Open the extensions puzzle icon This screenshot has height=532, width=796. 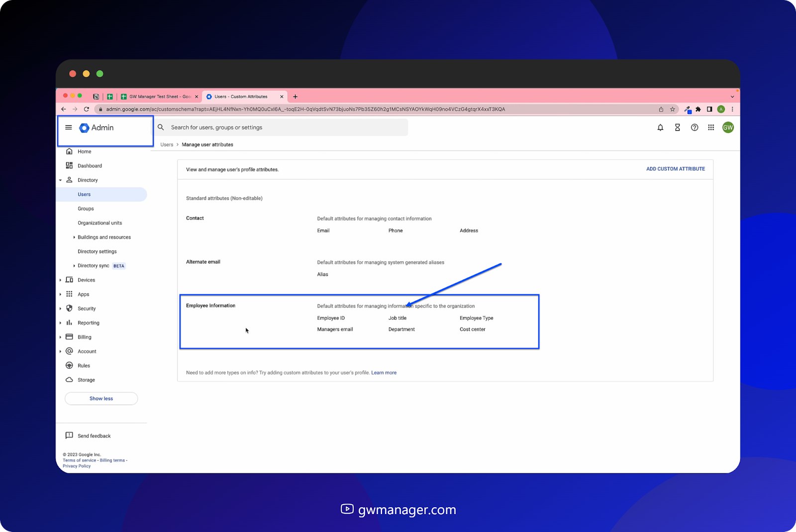(x=698, y=109)
